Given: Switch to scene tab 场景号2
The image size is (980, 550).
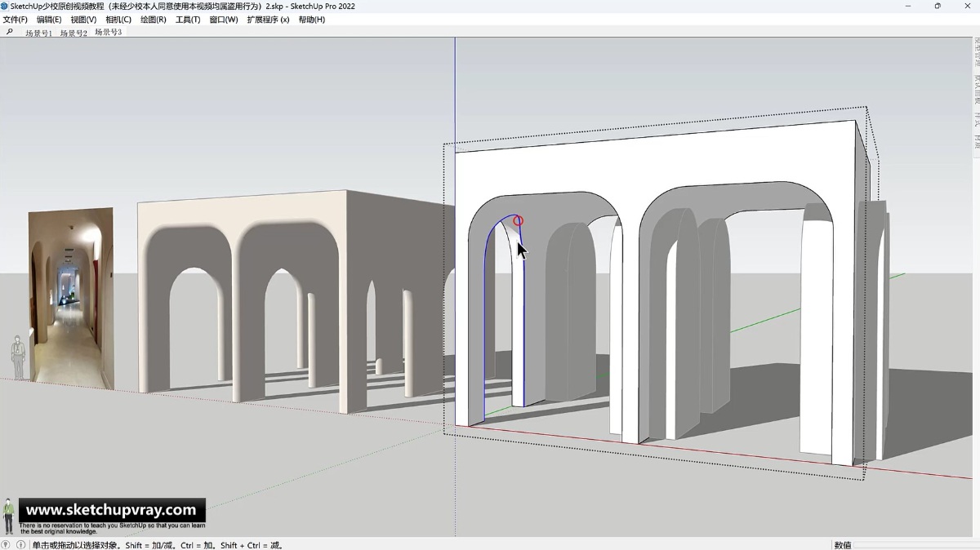Looking at the screenshot, I should tap(73, 33).
